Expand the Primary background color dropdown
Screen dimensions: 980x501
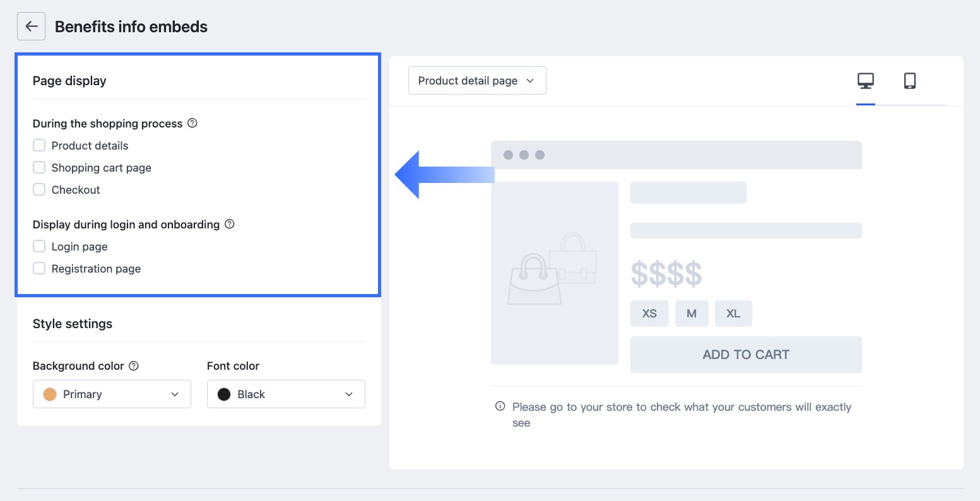click(x=112, y=394)
